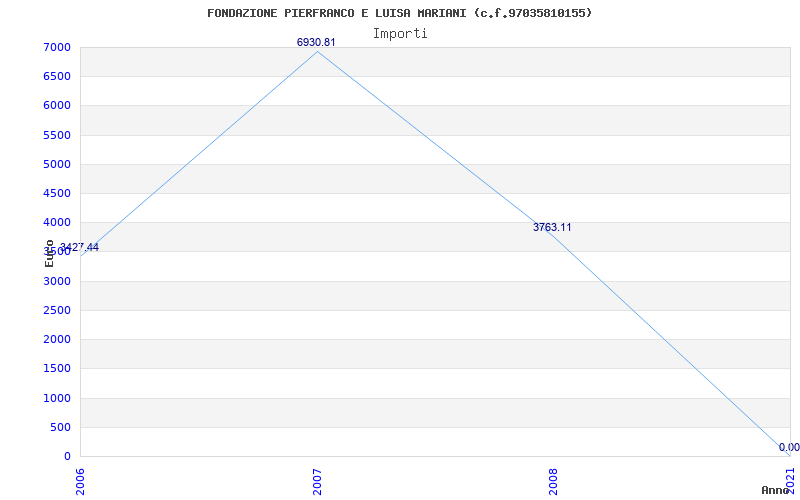
Task: Click the 0.00 data label at 2021
Action: (x=789, y=447)
